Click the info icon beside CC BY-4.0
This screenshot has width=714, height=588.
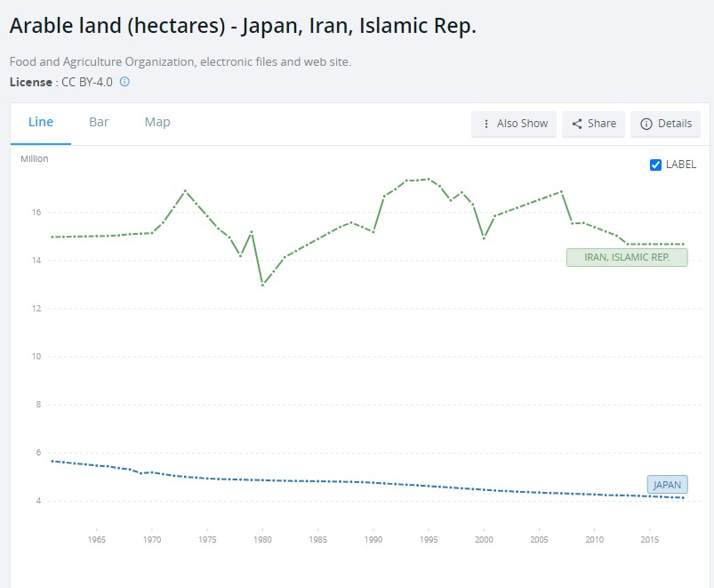[124, 82]
